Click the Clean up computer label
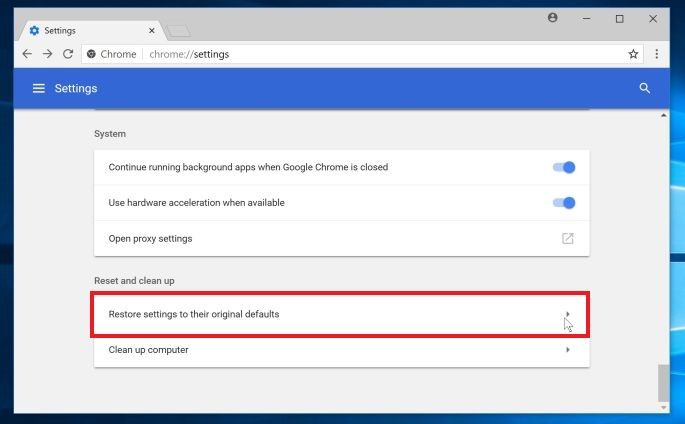Screen dimensions: 685x424 [x=148, y=350]
